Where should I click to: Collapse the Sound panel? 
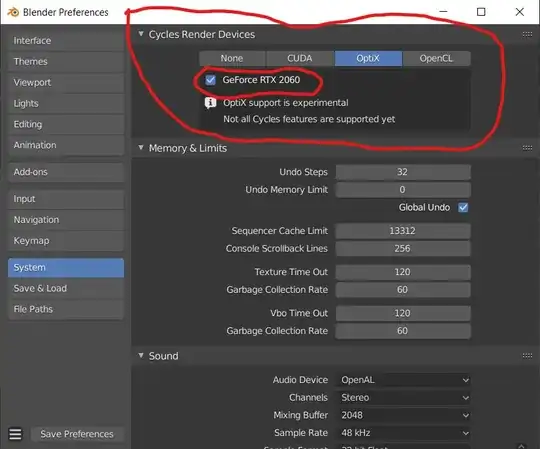141,355
